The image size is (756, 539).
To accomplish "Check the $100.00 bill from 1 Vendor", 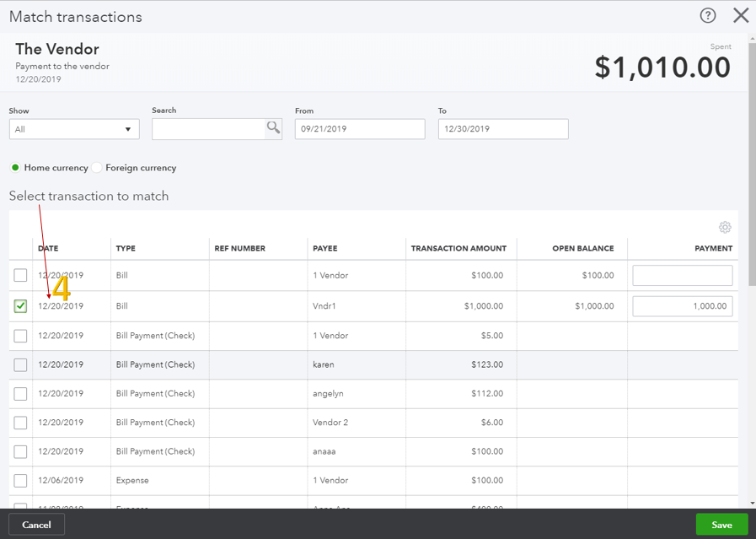I will [x=20, y=275].
